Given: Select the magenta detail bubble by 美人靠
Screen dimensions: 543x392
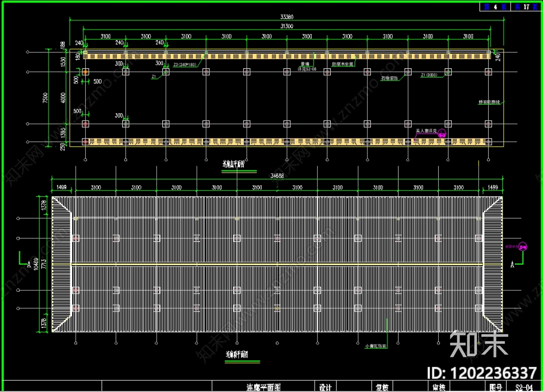Looking at the screenshot, I should [442, 133].
